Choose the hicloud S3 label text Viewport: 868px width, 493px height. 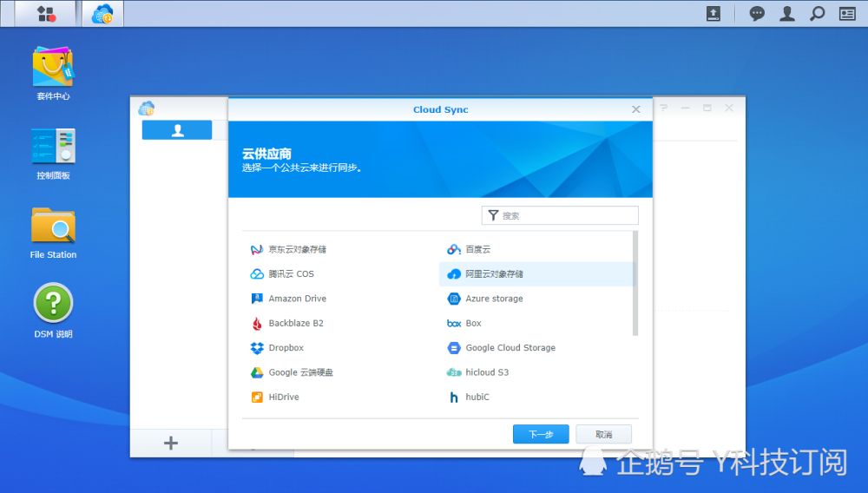coord(487,372)
